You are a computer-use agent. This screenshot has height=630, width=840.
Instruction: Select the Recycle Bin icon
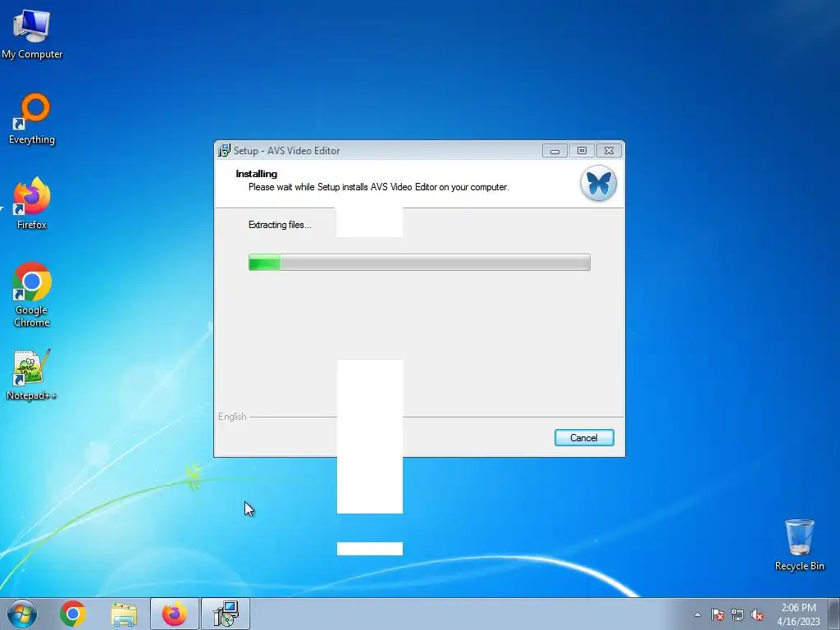coord(799,545)
